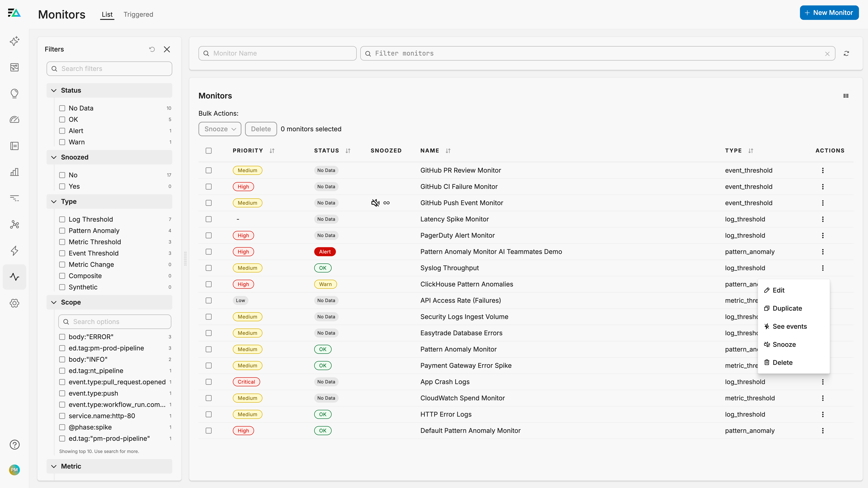The height and width of the screenshot is (488, 868).
Task: Open the AI sparkle sidebar icon
Action: coord(14,41)
